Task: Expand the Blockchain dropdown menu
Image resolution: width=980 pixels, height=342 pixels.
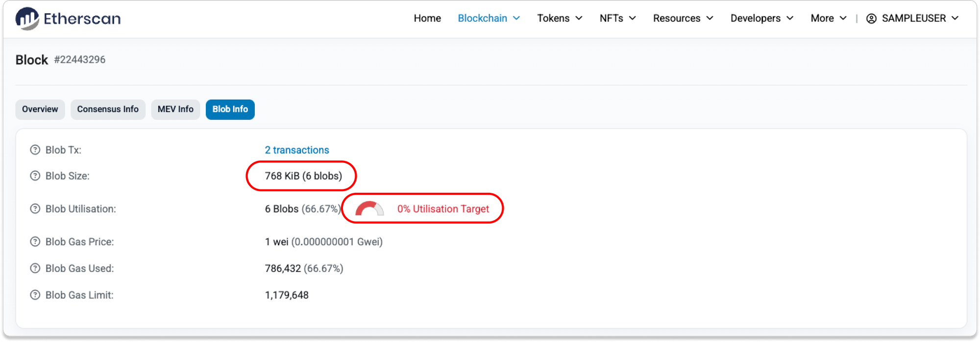Action: click(489, 19)
